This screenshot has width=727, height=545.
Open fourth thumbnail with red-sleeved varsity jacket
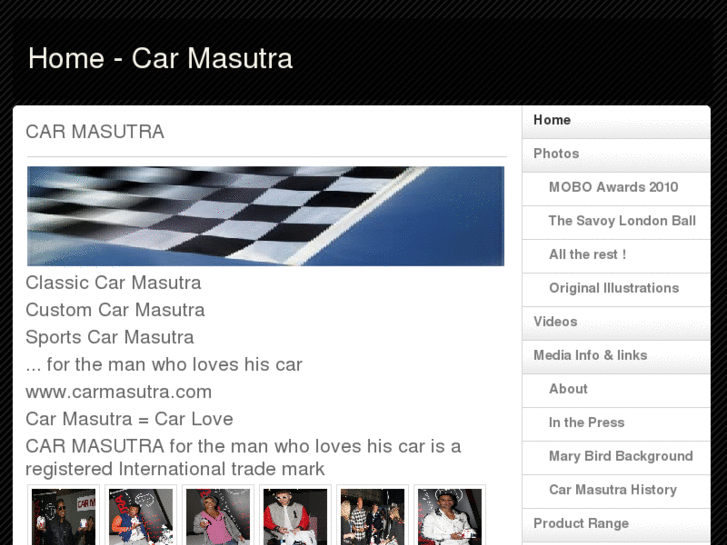point(295,516)
